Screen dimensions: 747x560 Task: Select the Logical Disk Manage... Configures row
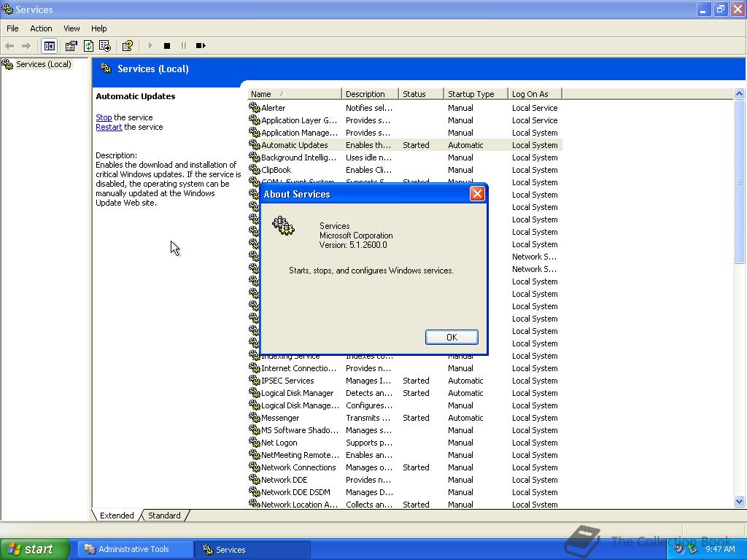pyautogui.click(x=405, y=405)
